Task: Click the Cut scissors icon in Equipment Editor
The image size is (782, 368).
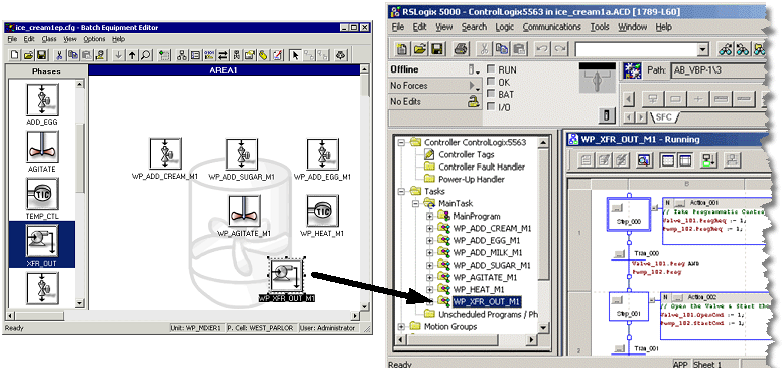Action: point(60,55)
